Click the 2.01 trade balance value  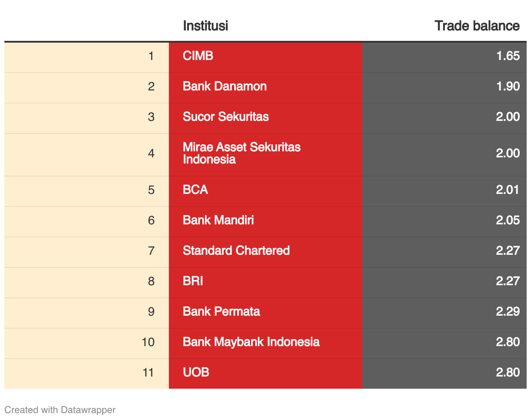point(508,190)
